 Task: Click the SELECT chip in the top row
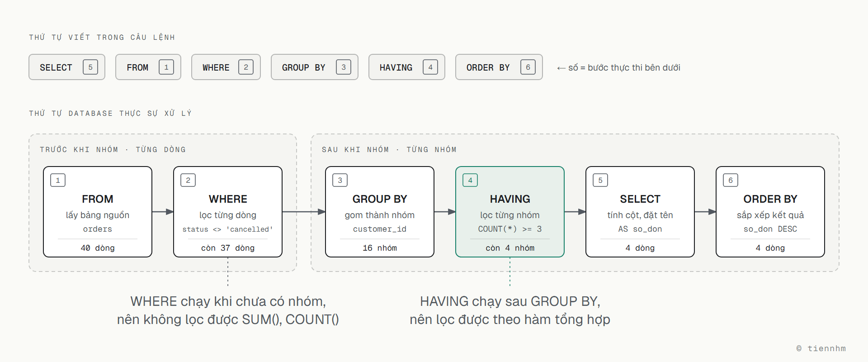67,67
